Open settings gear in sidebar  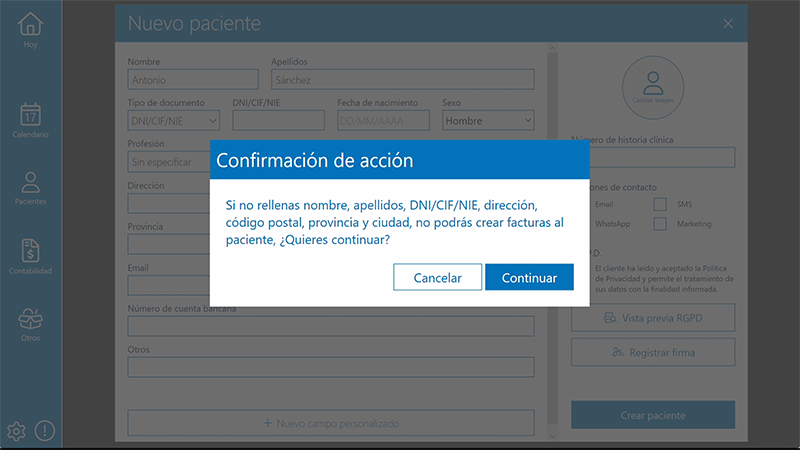(16, 431)
